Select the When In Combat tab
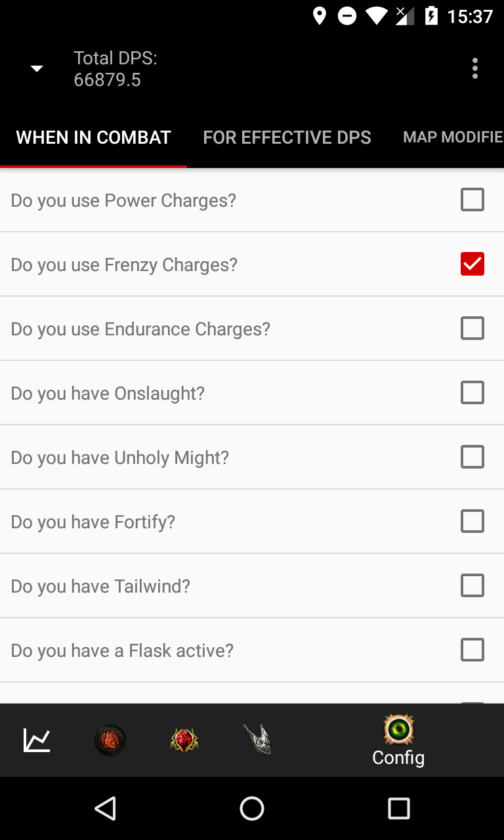 tap(93, 137)
